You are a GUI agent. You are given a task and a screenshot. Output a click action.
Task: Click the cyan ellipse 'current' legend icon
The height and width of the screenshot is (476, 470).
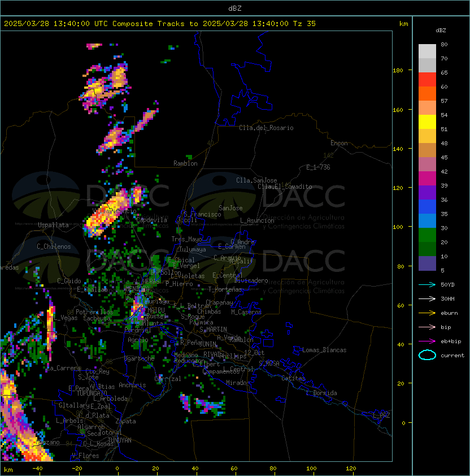tap(427, 355)
